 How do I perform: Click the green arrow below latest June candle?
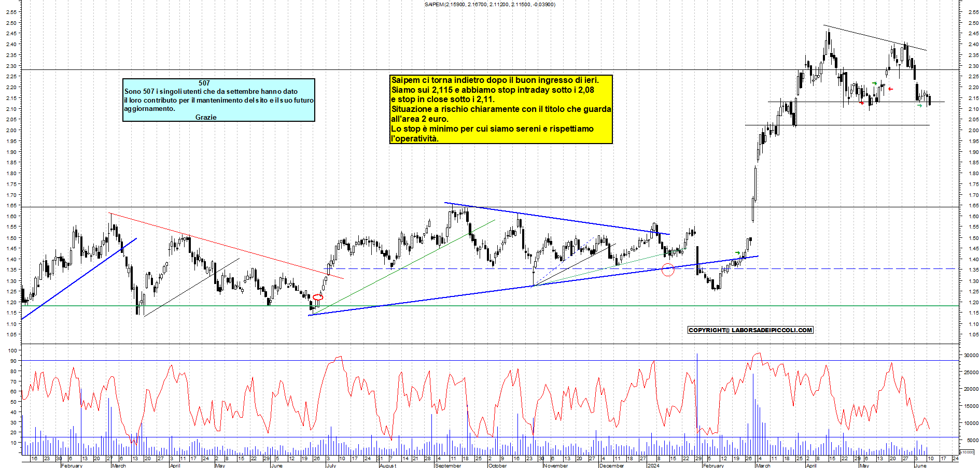[919, 106]
